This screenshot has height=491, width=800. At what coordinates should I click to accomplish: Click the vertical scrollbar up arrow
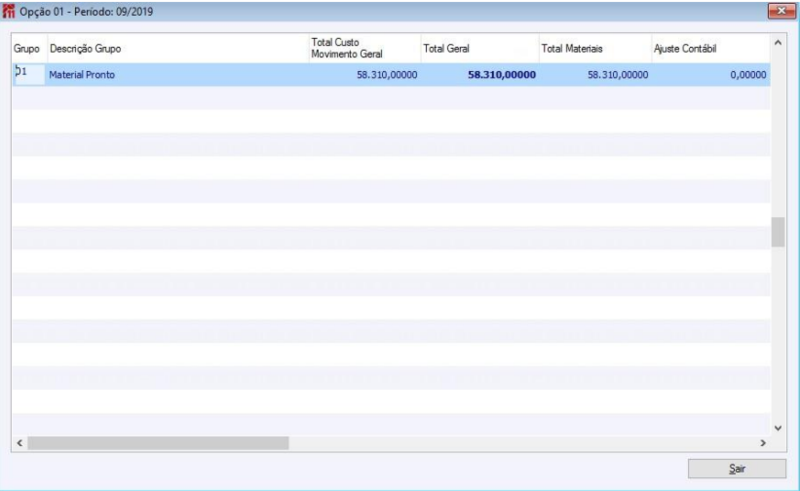click(x=778, y=43)
